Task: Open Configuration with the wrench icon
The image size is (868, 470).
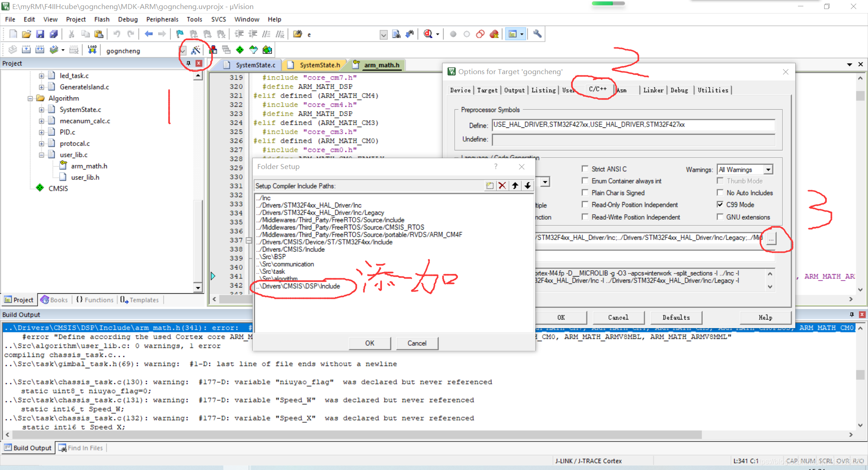Action: [x=538, y=34]
